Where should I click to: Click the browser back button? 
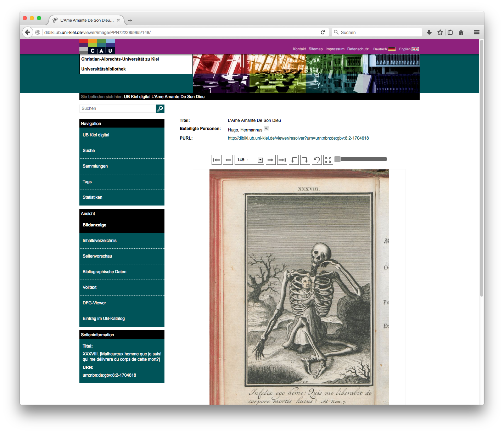pyautogui.click(x=28, y=32)
